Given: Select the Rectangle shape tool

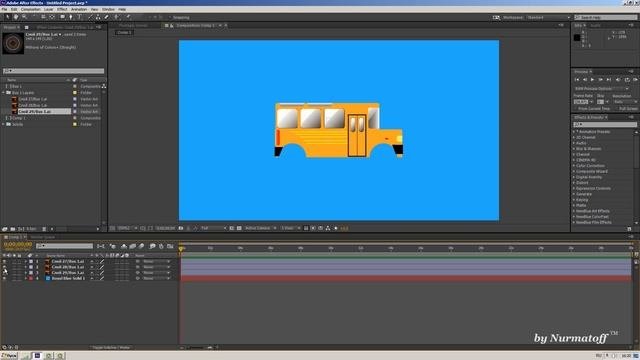Looking at the screenshot, I should [x=62, y=17].
